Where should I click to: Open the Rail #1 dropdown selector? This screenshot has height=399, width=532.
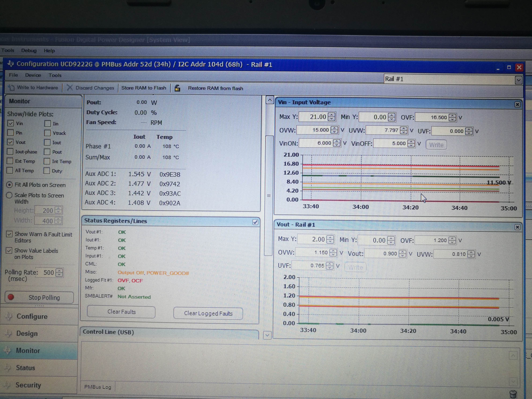pos(518,80)
